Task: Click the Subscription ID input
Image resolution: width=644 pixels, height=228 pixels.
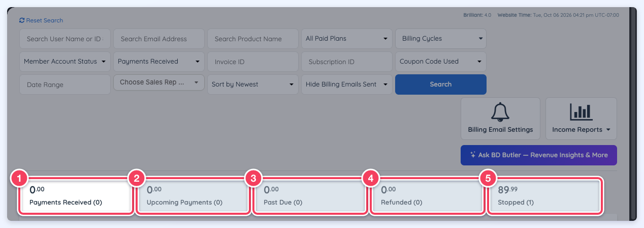Action: tap(347, 62)
